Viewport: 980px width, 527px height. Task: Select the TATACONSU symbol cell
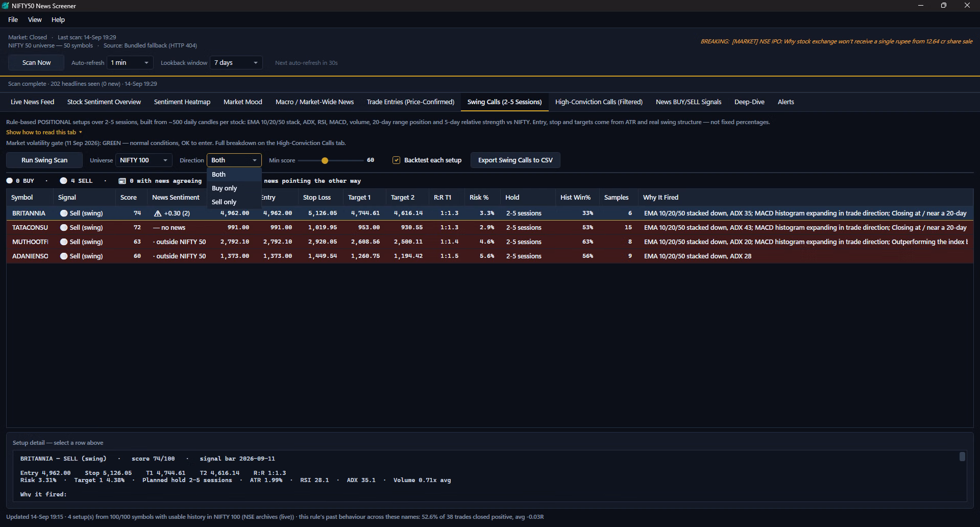(x=30, y=228)
